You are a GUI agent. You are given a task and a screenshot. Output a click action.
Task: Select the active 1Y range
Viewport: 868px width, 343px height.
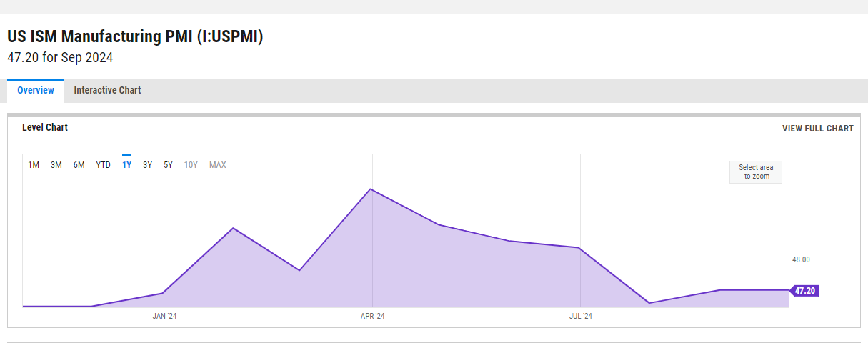tap(126, 165)
